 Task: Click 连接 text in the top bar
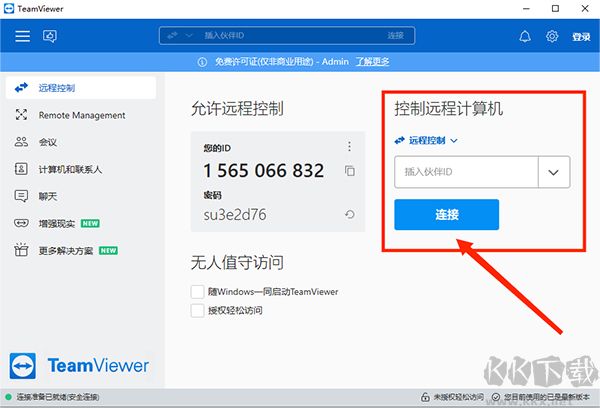(x=395, y=36)
